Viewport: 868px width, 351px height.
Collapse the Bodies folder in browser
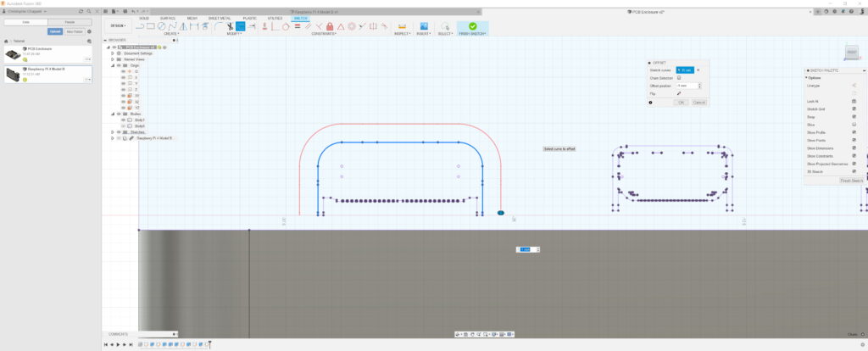[113, 114]
